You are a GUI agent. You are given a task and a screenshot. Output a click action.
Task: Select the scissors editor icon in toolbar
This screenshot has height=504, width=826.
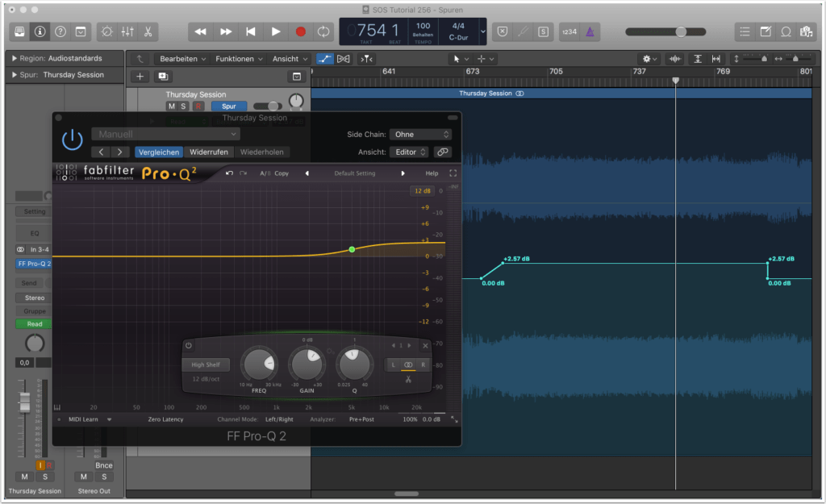(148, 31)
